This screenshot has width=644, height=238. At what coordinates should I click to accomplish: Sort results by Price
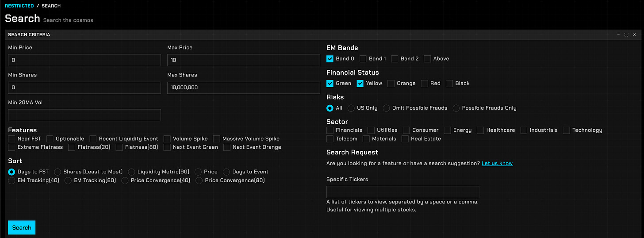pyautogui.click(x=198, y=172)
